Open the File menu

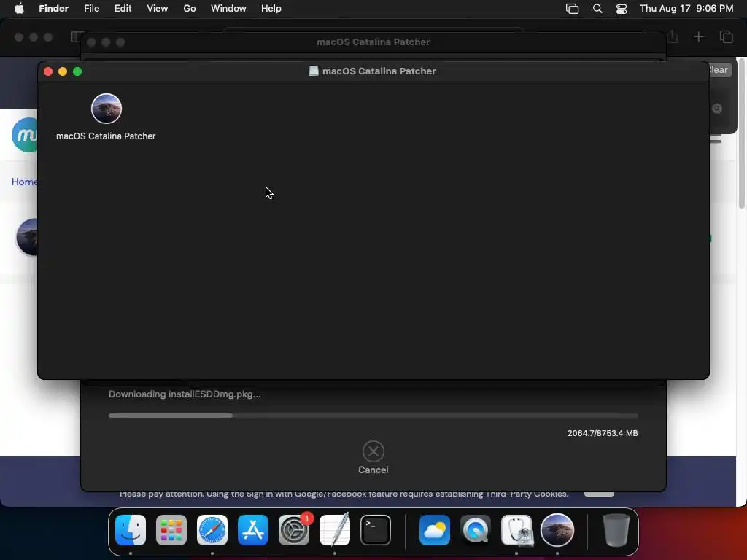(91, 9)
